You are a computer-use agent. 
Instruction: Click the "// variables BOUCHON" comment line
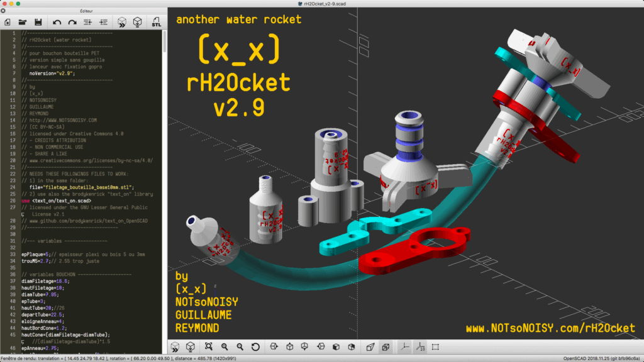76,275
